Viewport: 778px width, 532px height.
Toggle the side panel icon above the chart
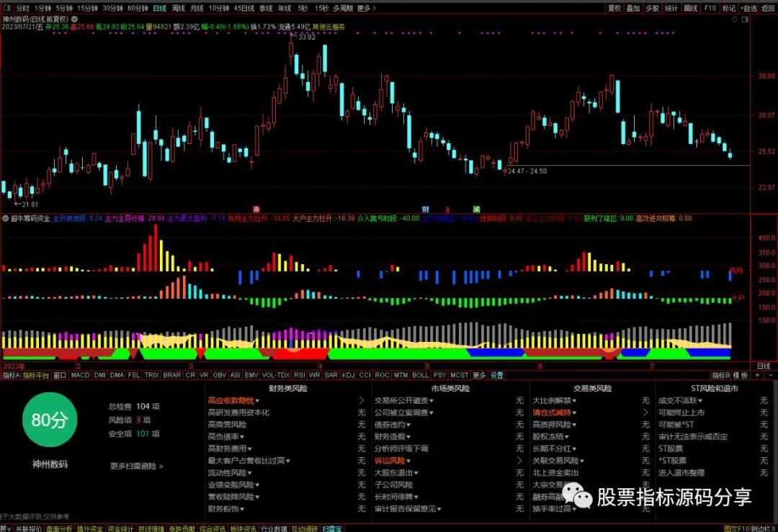[x=746, y=19]
